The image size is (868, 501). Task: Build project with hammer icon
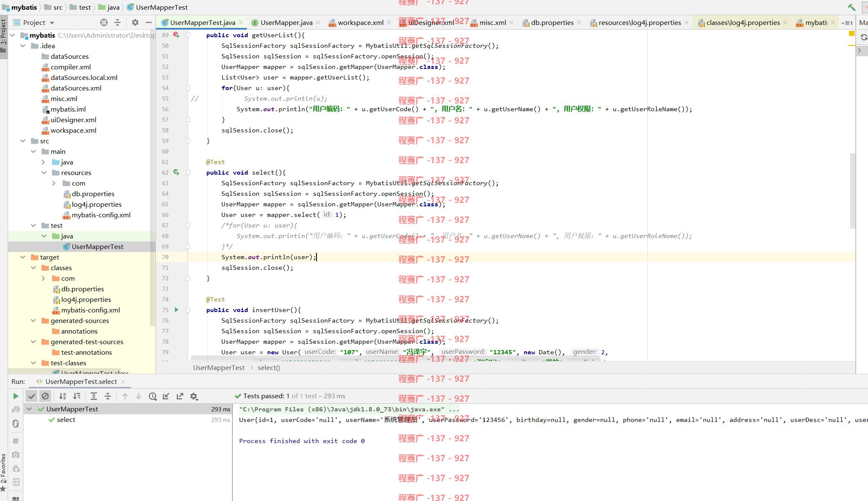point(852,7)
